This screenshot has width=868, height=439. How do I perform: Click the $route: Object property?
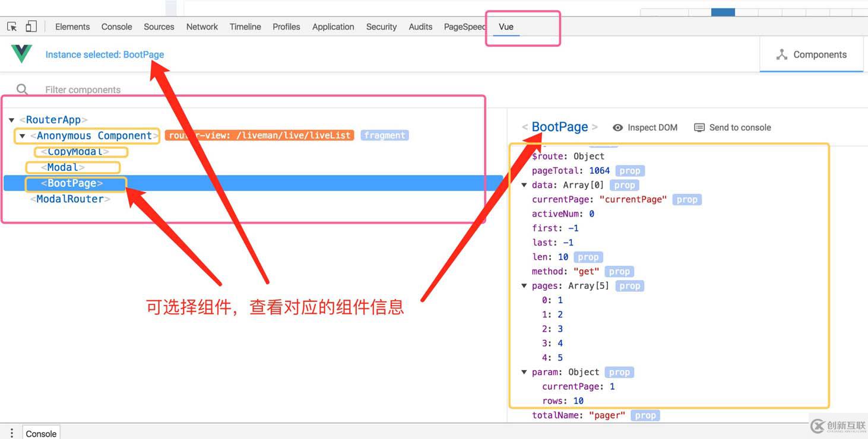point(568,157)
